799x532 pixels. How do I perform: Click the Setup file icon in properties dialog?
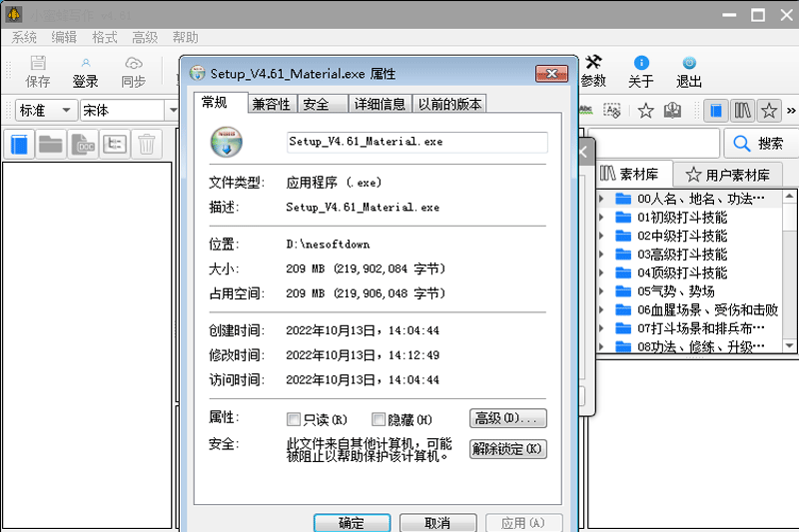click(x=227, y=142)
